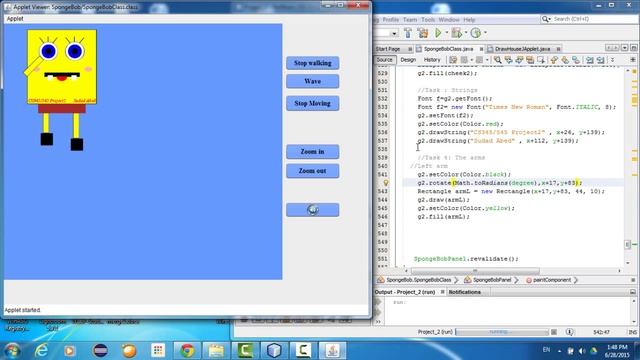
Task: Click the paintComponent breadcrumb
Action: 549,280
